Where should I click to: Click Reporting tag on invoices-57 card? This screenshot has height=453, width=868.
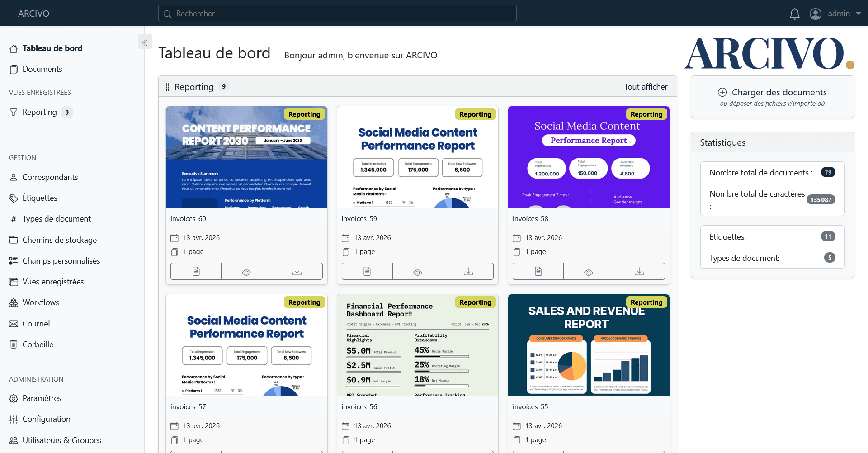pos(304,302)
